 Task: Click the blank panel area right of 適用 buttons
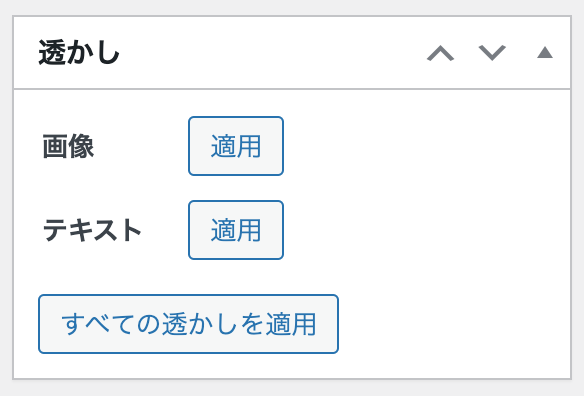tap(425, 188)
